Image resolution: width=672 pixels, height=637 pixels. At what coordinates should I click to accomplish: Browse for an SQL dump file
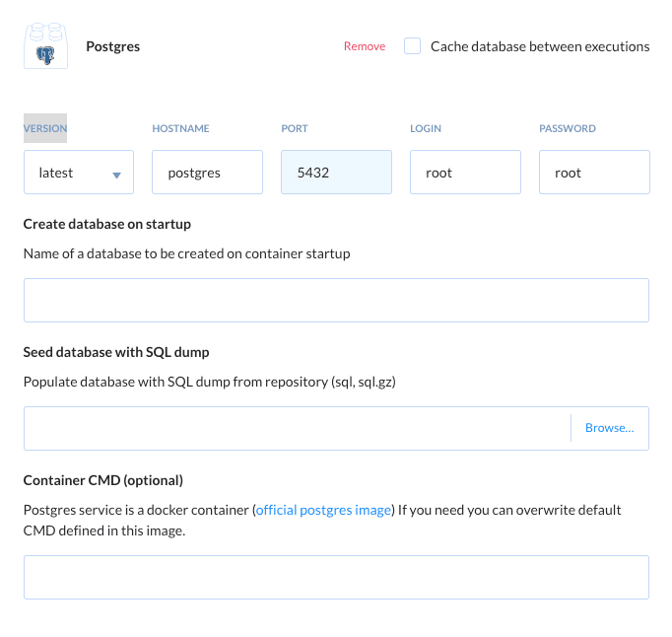pos(609,428)
